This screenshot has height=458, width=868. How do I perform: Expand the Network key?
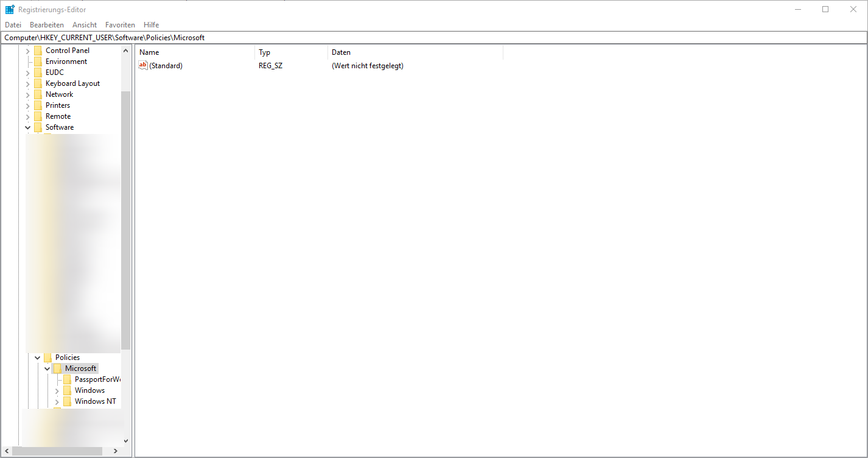coord(27,94)
